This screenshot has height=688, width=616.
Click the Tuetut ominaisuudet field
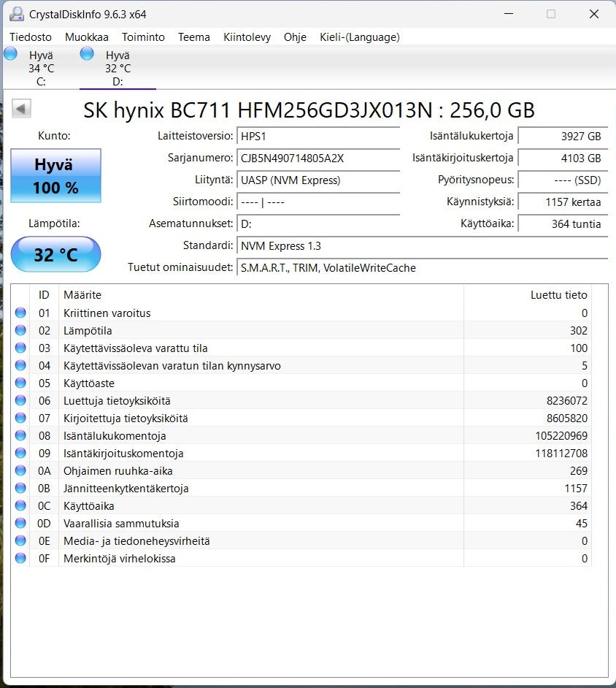[x=422, y=267]
